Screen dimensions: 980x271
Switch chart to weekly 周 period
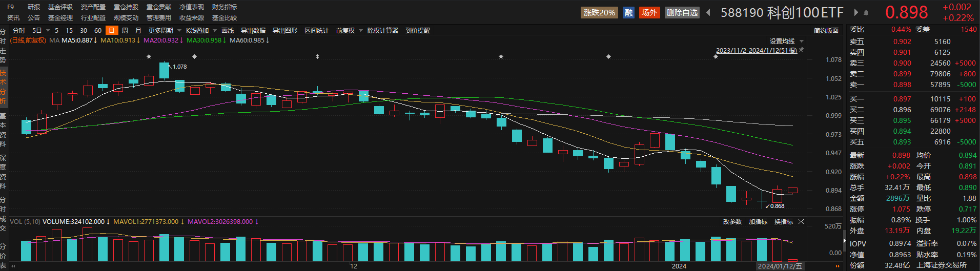pos(125,31)
